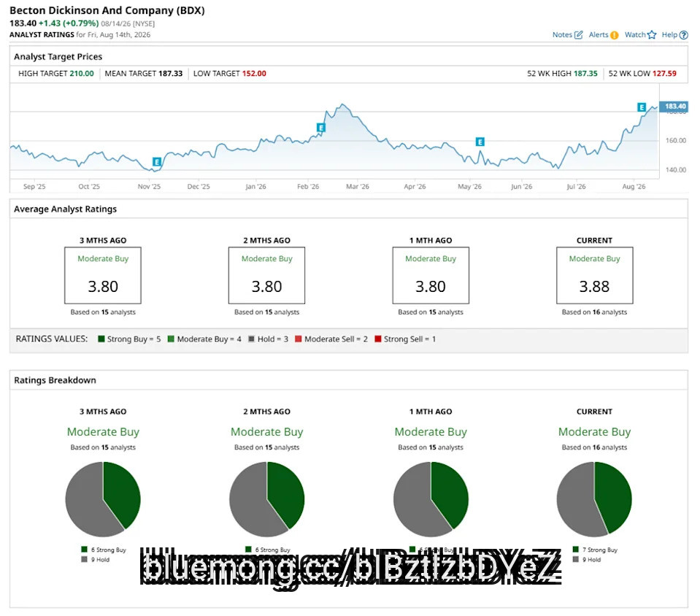Image resolution: width=700 pixels, height=616 pixels.
Task: Click the earnings E marker near Nov '25
Action: (x=157, y=162)
